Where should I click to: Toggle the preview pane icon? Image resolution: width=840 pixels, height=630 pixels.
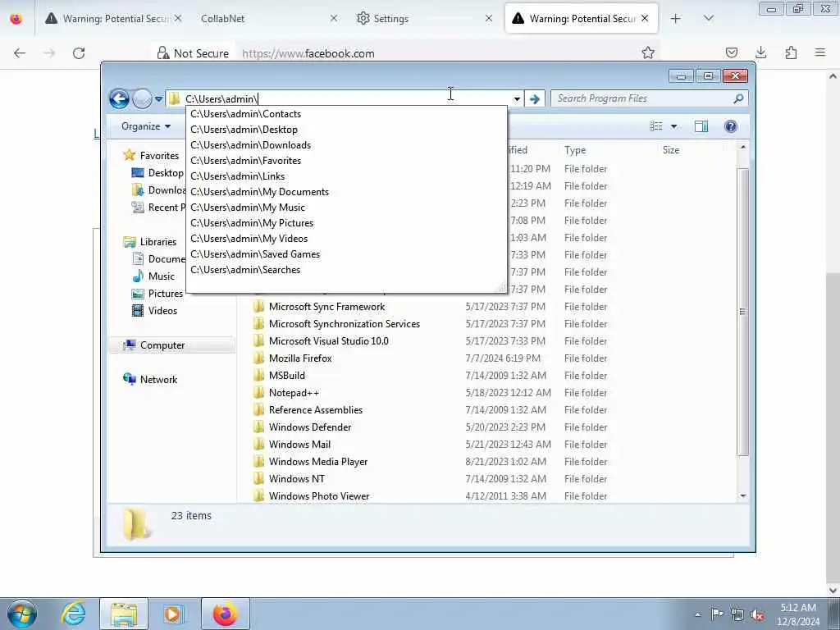[x=701, y=126]
